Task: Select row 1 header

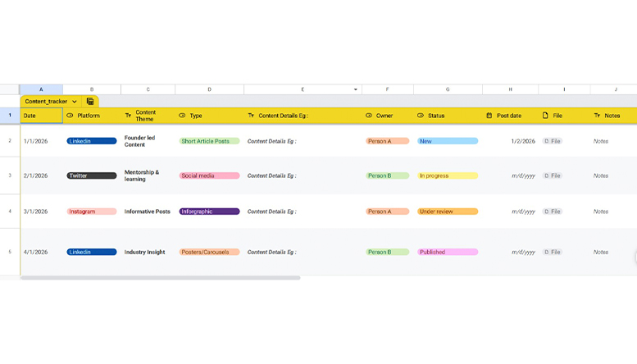Action: tap(10, 116)
